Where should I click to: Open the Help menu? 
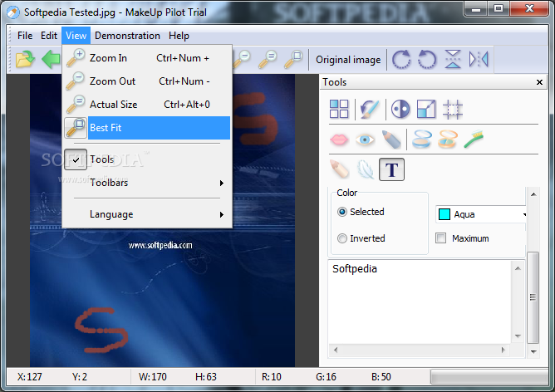tap(179, 36)
